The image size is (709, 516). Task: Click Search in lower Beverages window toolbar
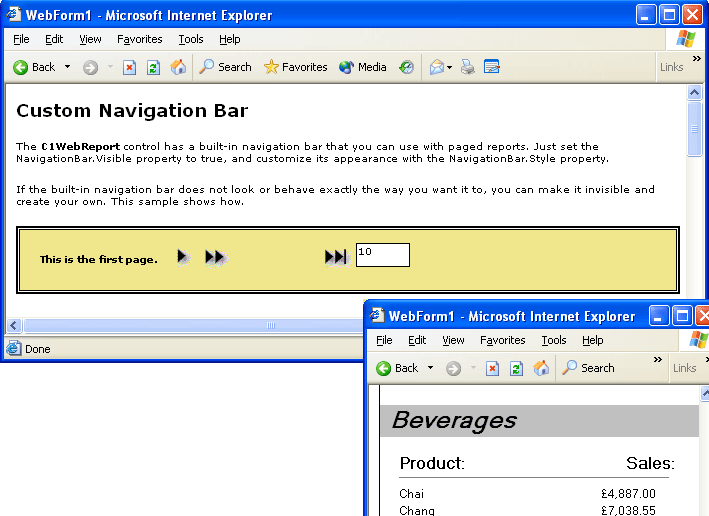point(588,368)
